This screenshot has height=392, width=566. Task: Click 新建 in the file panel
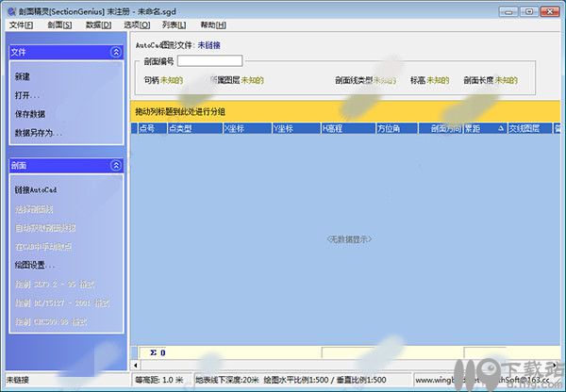[23, 76]
